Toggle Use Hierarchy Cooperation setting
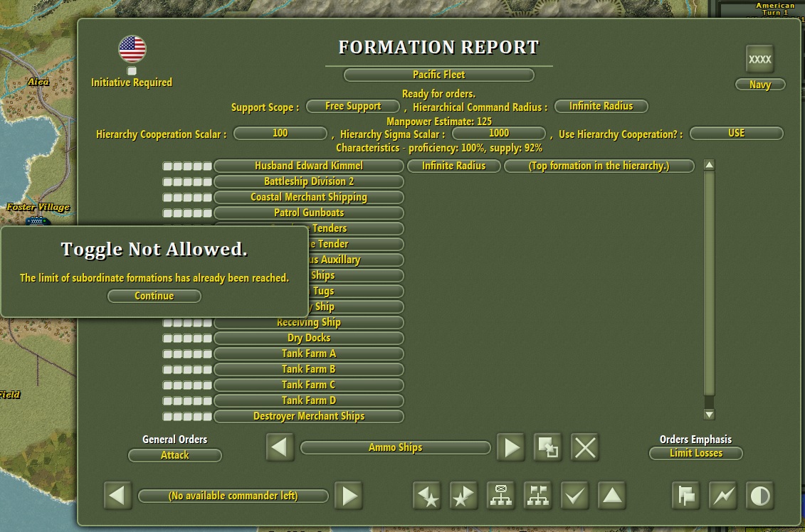Screen dimensions: 805x532 coord(737,133)
